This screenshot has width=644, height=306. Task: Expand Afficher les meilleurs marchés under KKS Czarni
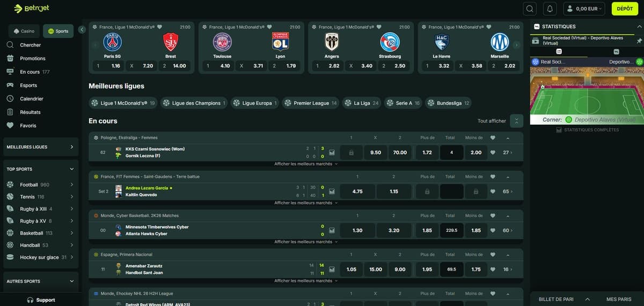[x=306, y=164]
